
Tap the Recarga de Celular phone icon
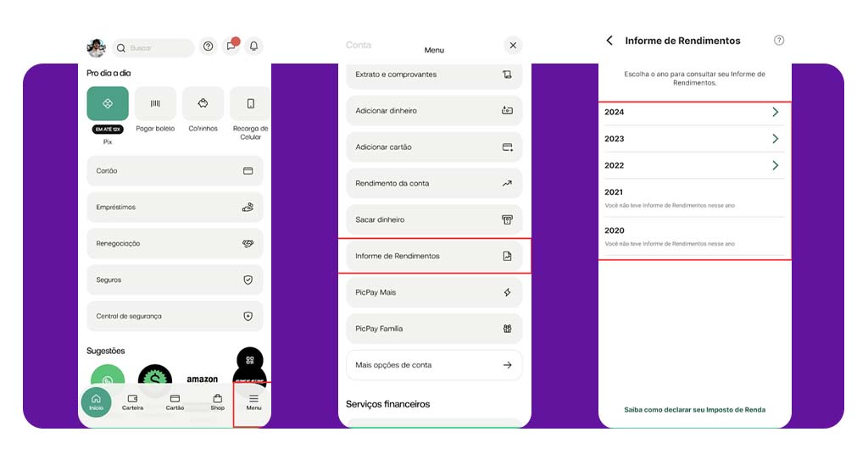pyautogui.click(x=250, y=103)
